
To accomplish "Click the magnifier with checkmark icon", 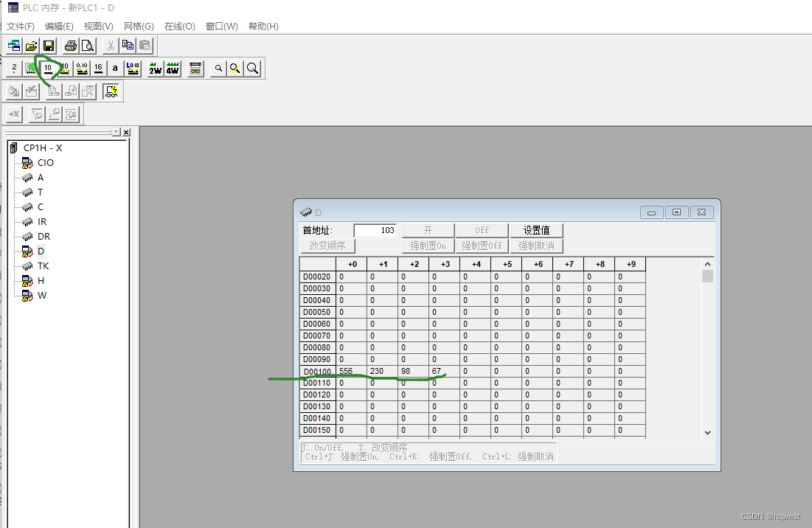I will pyautogui.click(x=235, y=69).
